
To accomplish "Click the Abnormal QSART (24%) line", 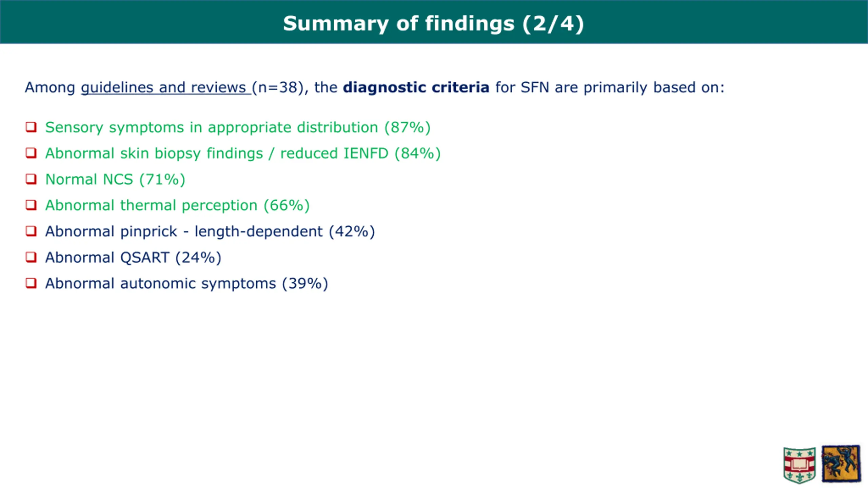I will 133,258.
